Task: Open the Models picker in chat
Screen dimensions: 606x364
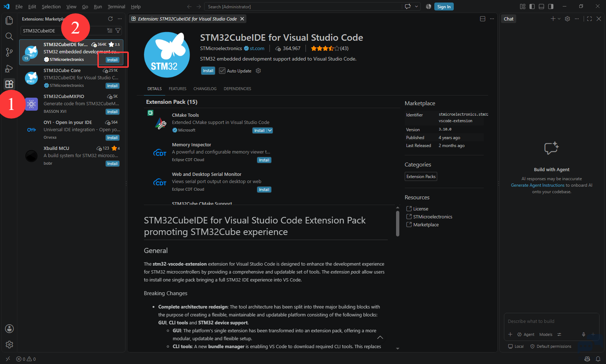Action: tap(546, 334)
